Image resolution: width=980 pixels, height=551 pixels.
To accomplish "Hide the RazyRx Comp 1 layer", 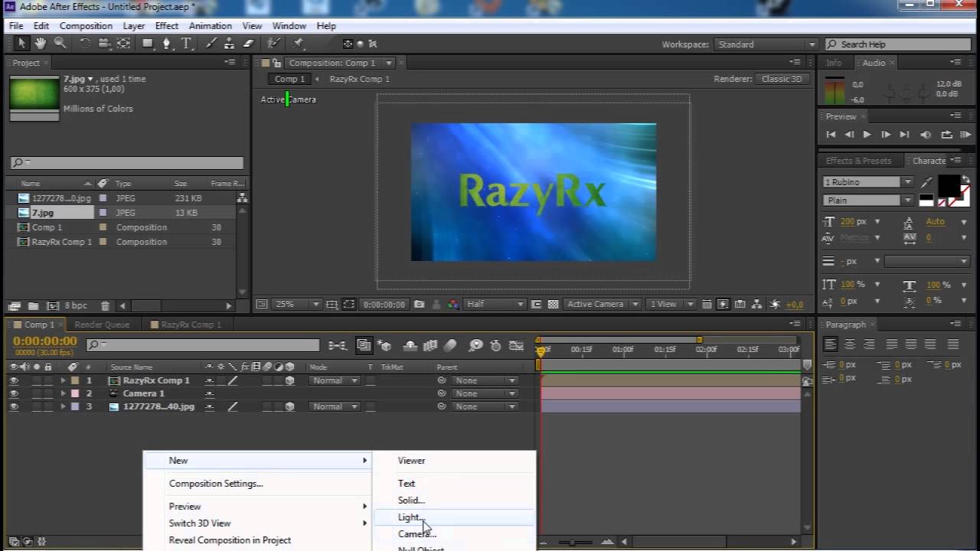I will tap(14, 380).
